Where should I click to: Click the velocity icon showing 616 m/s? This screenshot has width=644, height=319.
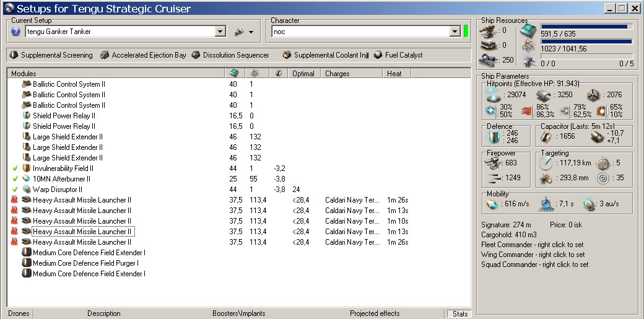[492, 204]
